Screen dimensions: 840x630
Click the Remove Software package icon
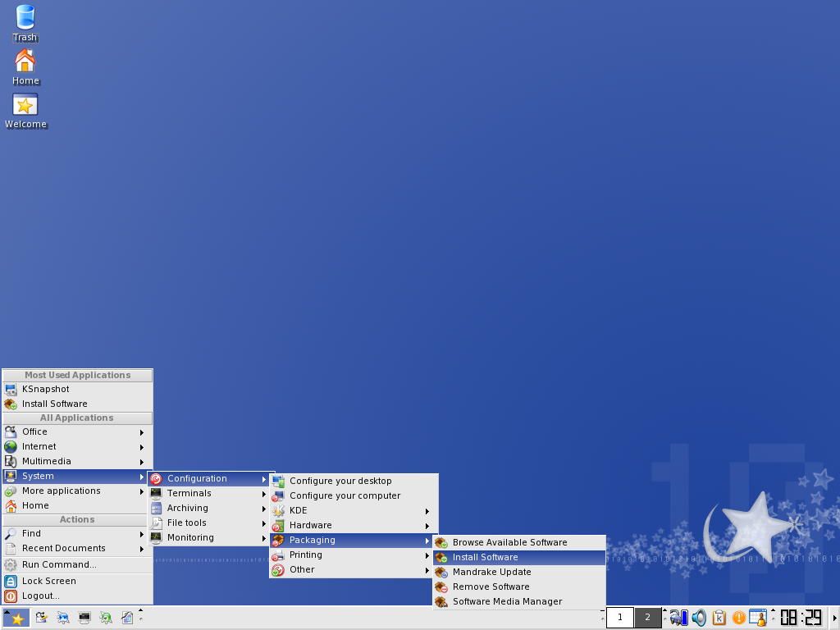tap(441, 587)
